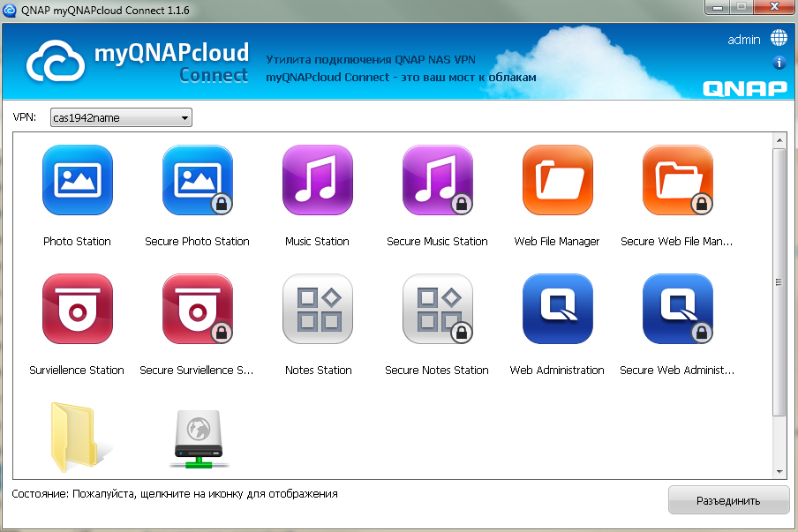This screenshot has width=798, height=532.
Task: Click the myQNAPcloud Connect title bar icon
Action: [x=10, y=10]
